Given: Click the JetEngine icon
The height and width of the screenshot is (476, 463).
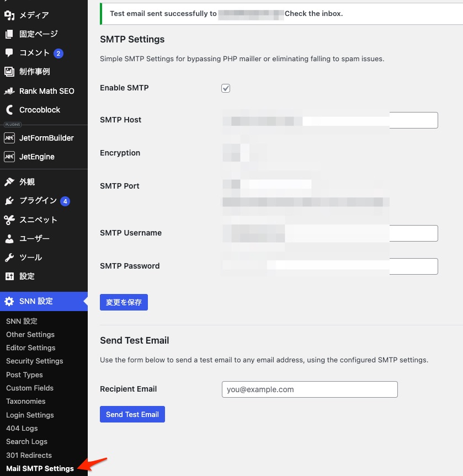Looking at the screenshot, I should coord(9,157).
